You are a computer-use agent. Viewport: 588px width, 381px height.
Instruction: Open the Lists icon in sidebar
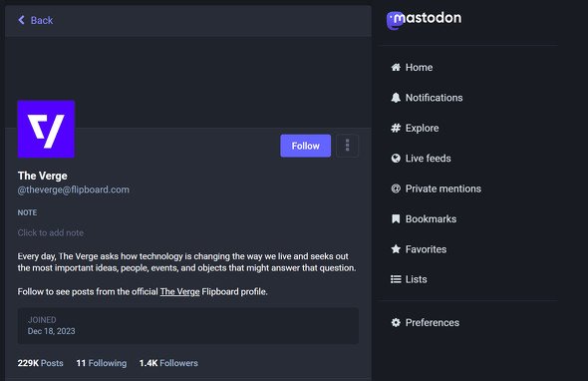[x=396, y=279]
